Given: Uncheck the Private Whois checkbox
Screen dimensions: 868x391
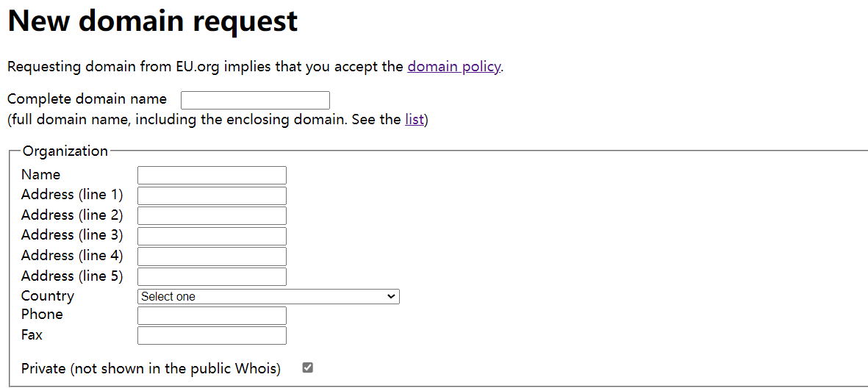Looking at the screenshot, I should [308, 367].
